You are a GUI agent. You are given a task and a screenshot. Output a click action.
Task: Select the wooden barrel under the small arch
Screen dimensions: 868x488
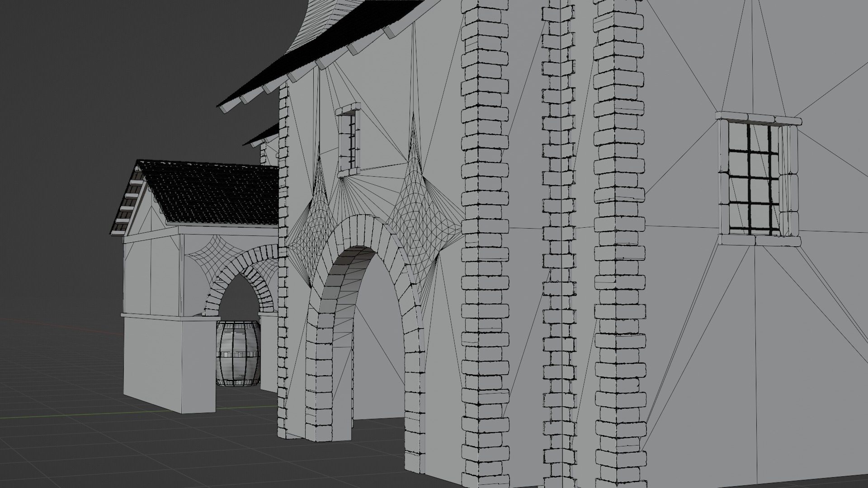238,353
